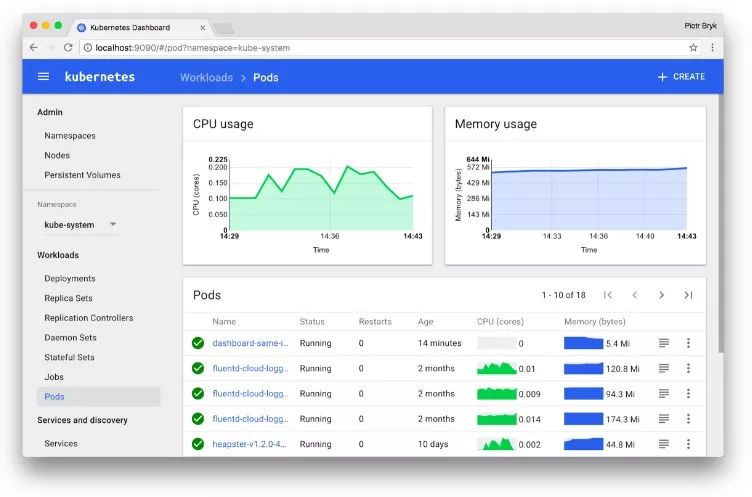Screen dimensions: 752x497
Task: Expand the kube-system namespace dropdown
Action: point(80,225)
